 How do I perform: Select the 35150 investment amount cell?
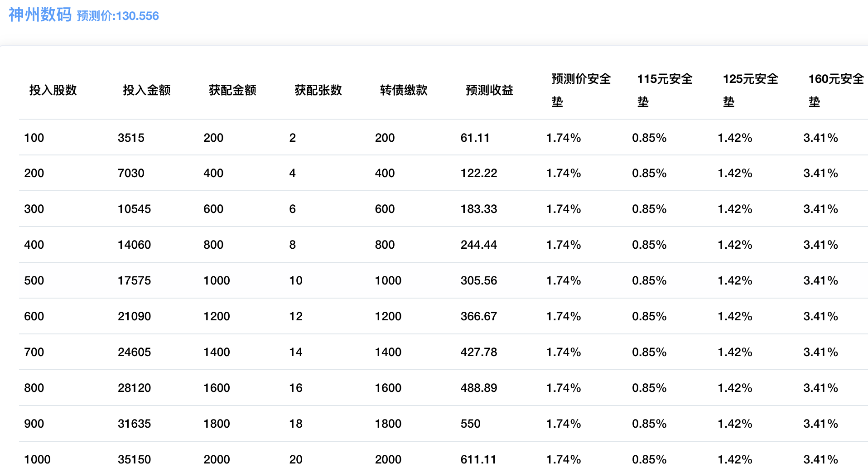[134, 459]
